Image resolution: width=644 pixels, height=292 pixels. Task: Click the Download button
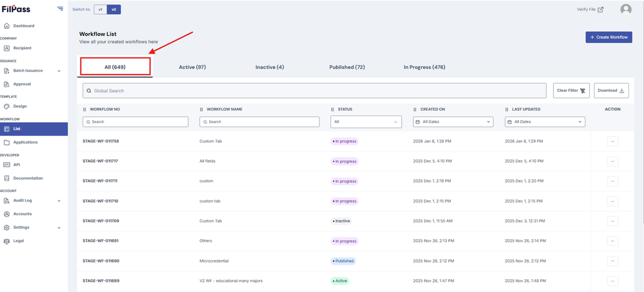pyautogui.click(x=611, y=91)
